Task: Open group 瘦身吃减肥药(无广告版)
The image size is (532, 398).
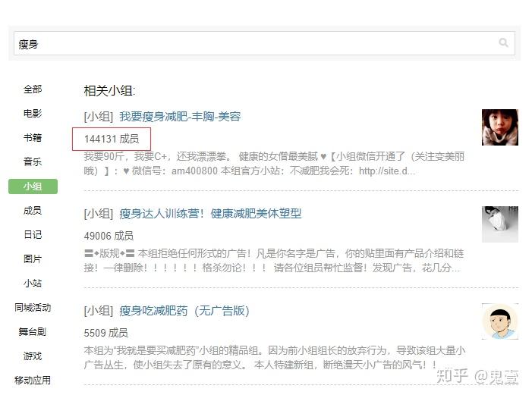Action: [x=184, y=311]
